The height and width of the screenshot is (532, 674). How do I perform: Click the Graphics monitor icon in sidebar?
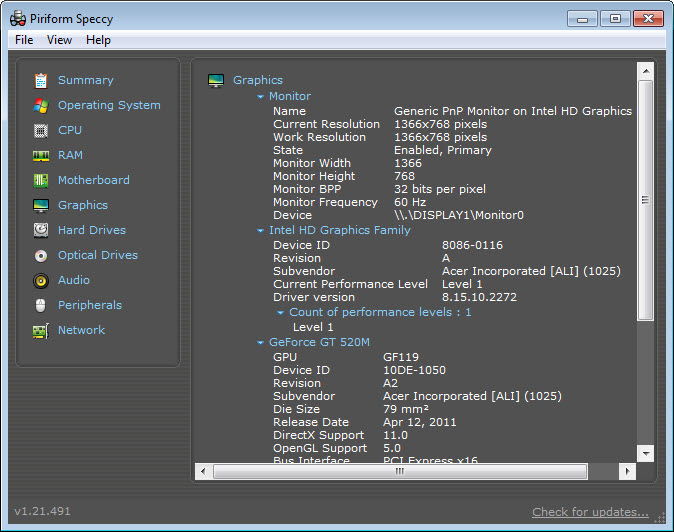pyautogui.click(x=41, y=205)
